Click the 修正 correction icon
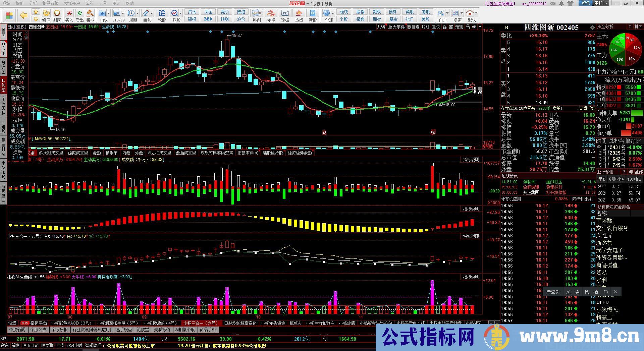The width and height of the screenshot is (644, 351). tap(46, 13)
